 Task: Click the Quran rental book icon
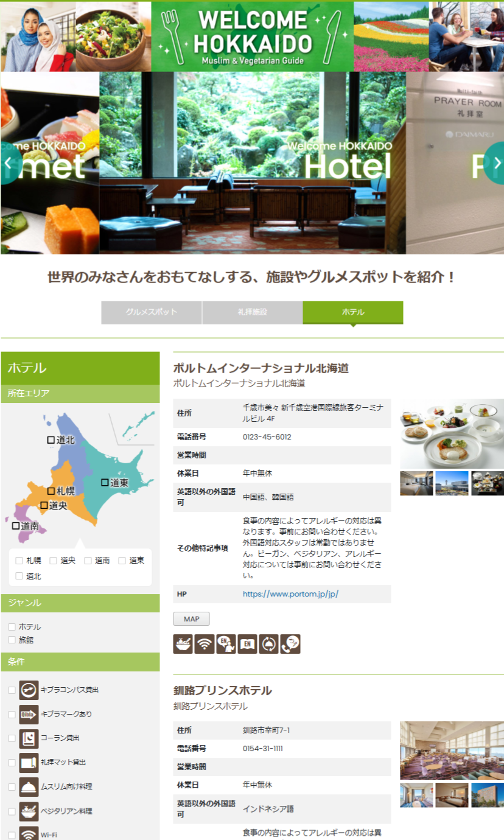[29, 738]
